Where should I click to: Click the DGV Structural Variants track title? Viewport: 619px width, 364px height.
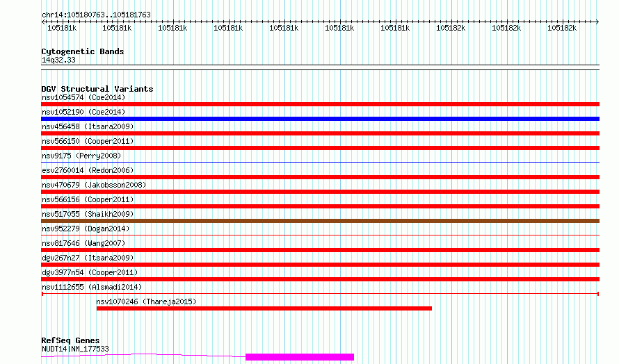click(97, 89)
